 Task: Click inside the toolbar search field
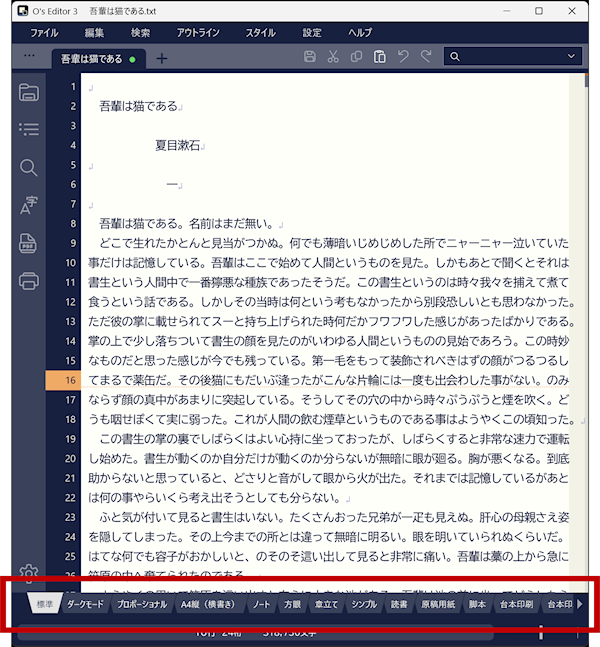513,57
